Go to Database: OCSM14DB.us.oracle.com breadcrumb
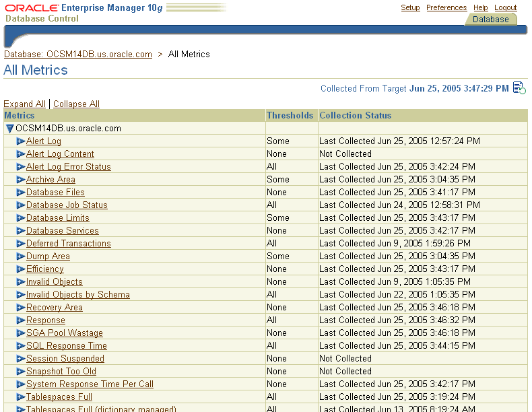Screen dimensions: 532x412 [78, 55]
